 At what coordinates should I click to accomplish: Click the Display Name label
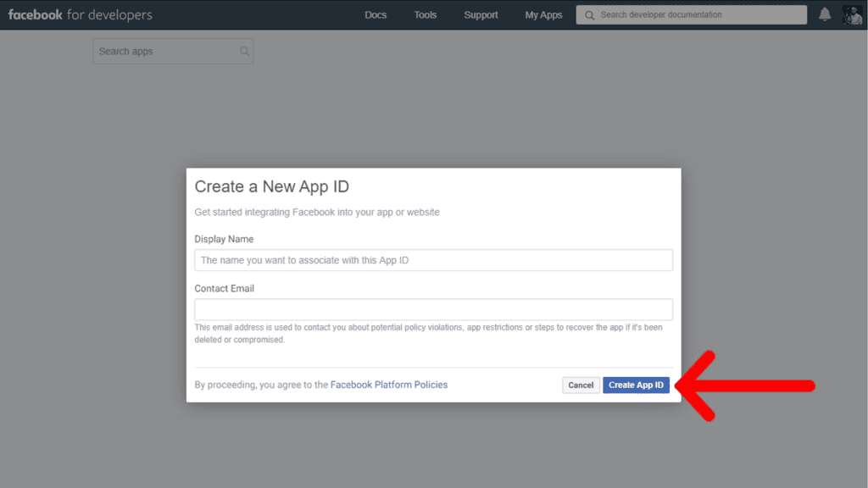coord(224,239)
